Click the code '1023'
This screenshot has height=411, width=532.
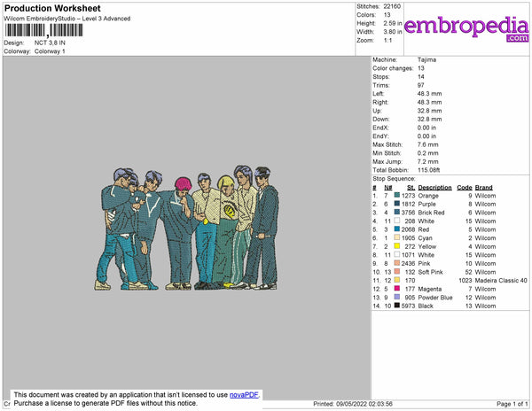465,281
